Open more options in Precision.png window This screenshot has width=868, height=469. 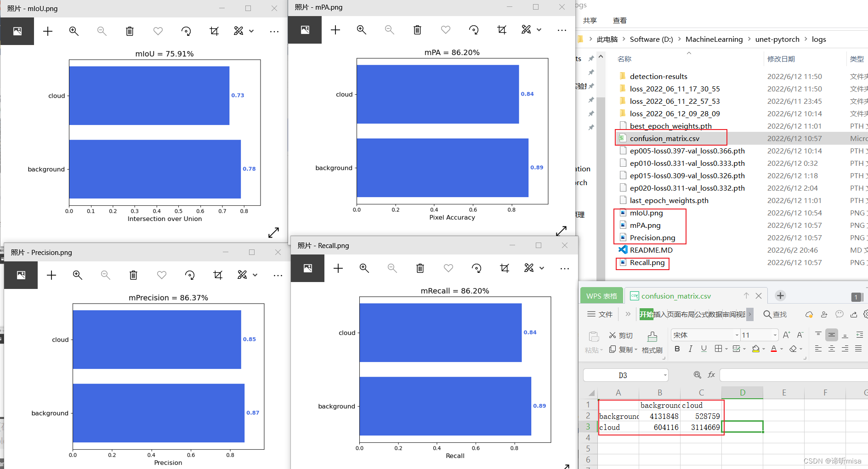coord(278,275)
